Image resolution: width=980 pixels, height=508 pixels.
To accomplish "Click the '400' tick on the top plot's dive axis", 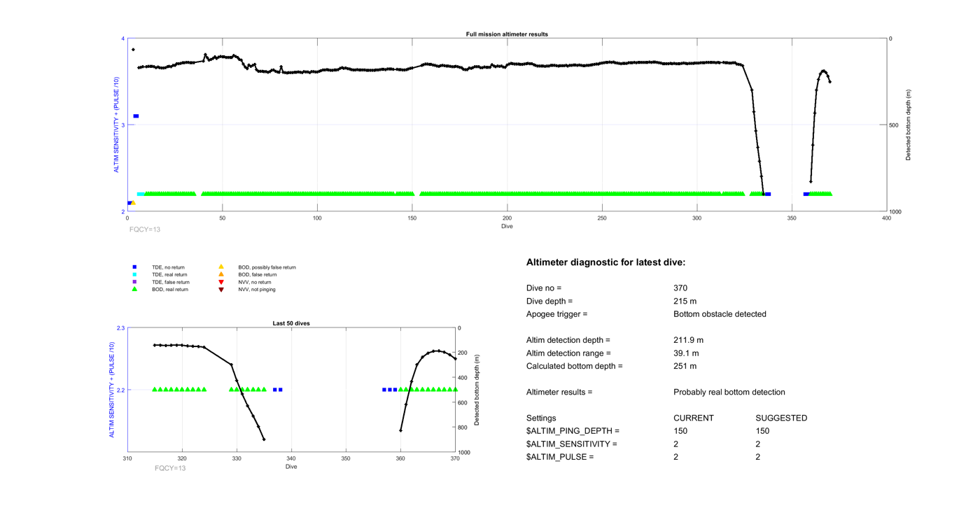I will click(887, 218).
